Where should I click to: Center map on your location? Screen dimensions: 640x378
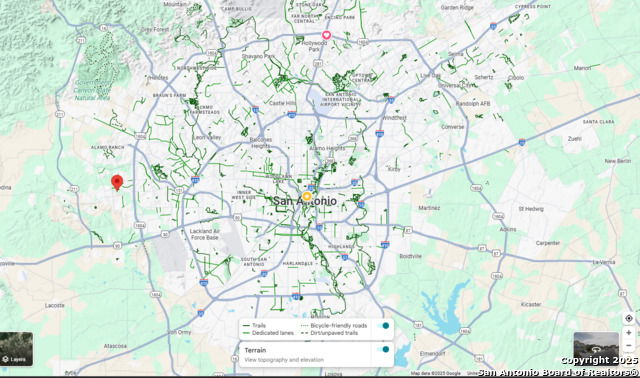(629, 318)
